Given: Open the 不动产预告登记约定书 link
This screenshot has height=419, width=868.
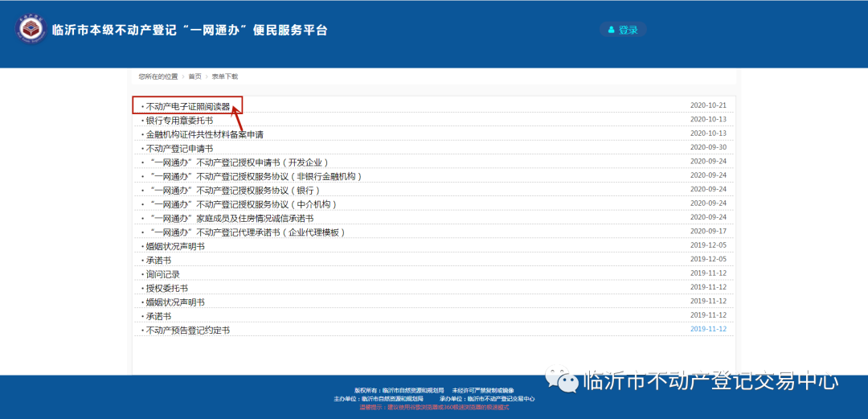Looking at the screenshot, I should 187,331.
